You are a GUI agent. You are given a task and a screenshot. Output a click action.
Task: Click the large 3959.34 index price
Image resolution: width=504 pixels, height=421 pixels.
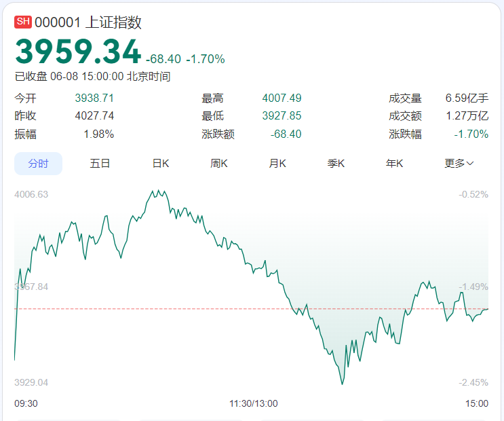(78, 52)
